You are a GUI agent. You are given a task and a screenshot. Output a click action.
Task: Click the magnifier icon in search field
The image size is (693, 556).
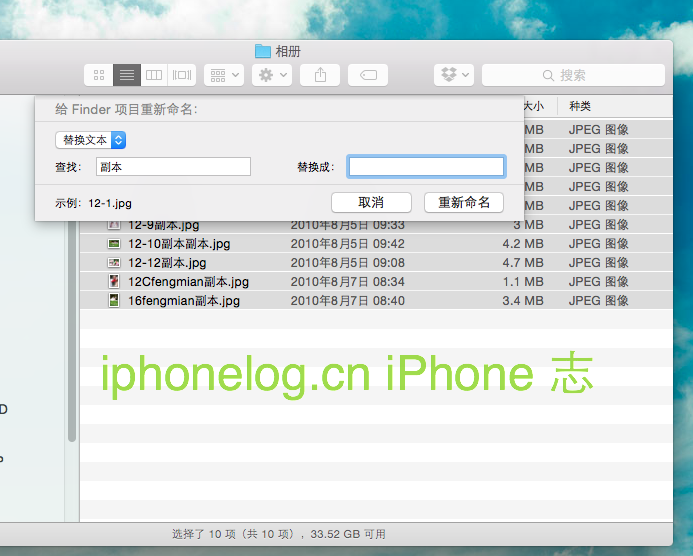(548, 76)
